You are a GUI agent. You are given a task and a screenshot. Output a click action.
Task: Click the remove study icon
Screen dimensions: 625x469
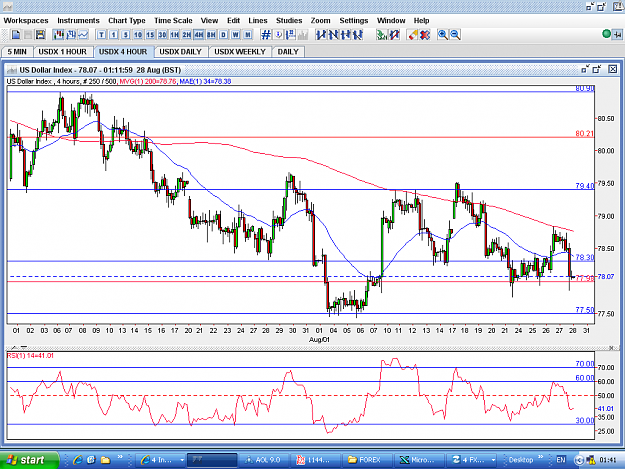[394, 35]
